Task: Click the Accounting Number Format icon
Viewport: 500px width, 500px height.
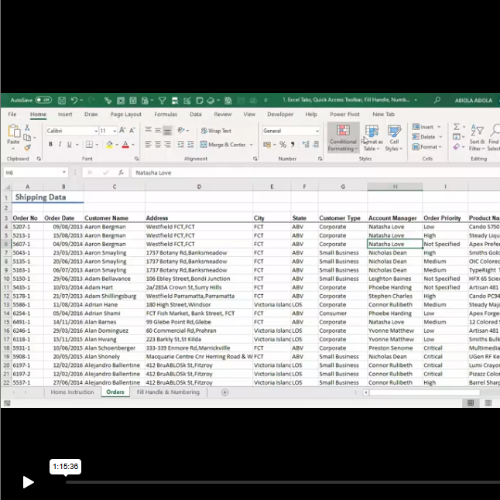Action: point(267,144)
